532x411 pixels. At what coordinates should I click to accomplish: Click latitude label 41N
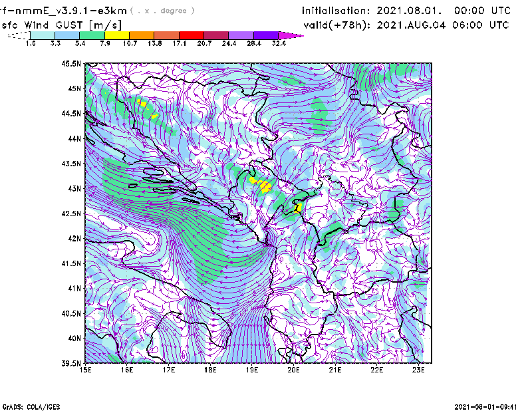click(x=74, y=289)
